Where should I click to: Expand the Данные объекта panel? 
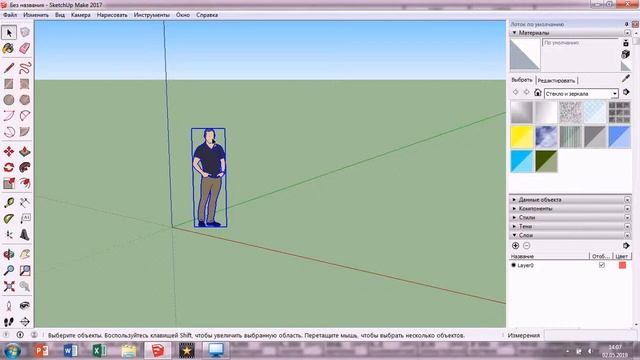pyautogui.click(x=514, y=200)
